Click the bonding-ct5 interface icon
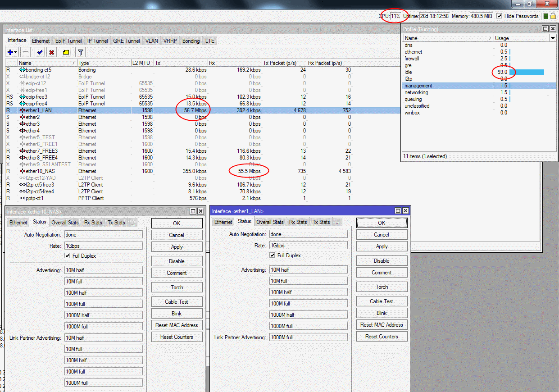The height and width of the screenshot is (392, 559). [x=22, y=70]
